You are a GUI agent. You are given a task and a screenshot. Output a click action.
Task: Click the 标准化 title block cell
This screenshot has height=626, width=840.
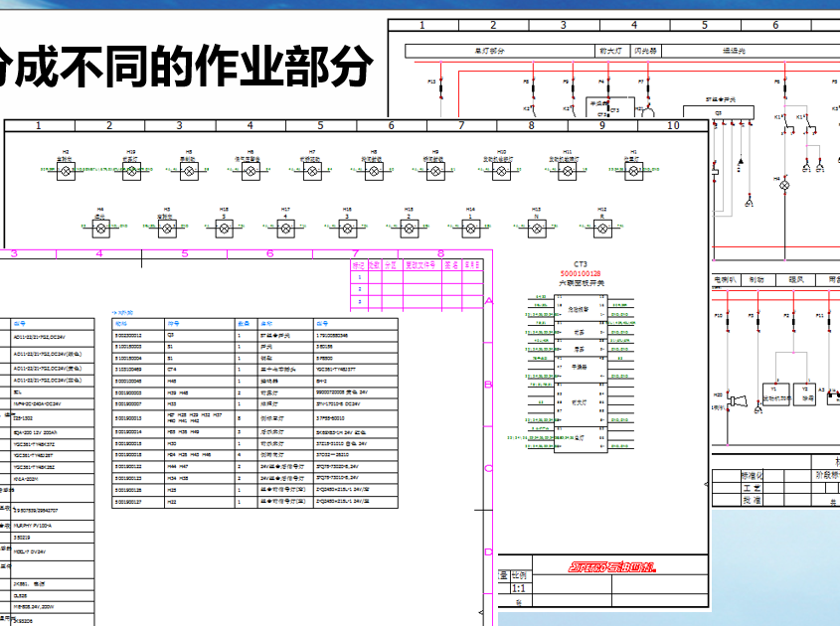point(752,476)
